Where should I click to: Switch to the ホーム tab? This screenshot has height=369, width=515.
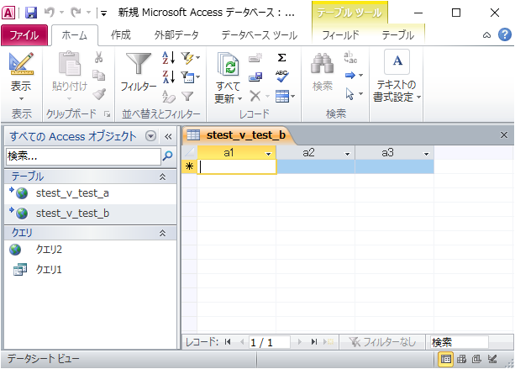[x=75, y=35]
